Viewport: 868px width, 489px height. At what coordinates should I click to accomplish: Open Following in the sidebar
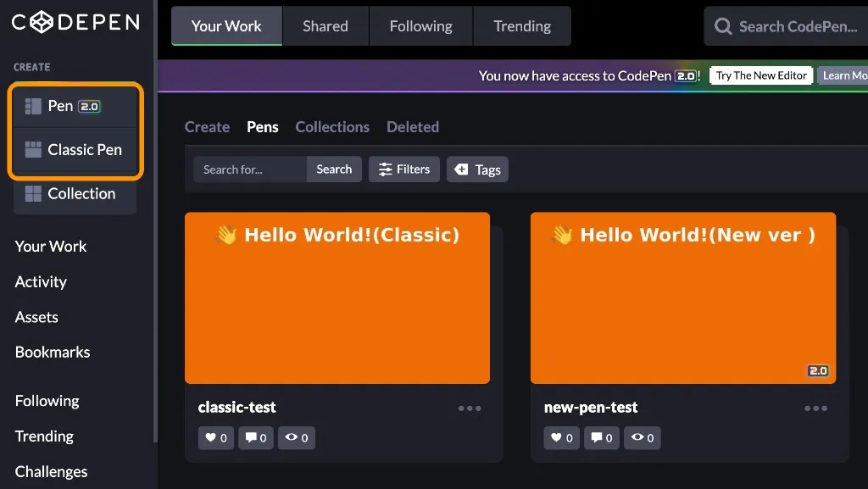pos(47,401)
